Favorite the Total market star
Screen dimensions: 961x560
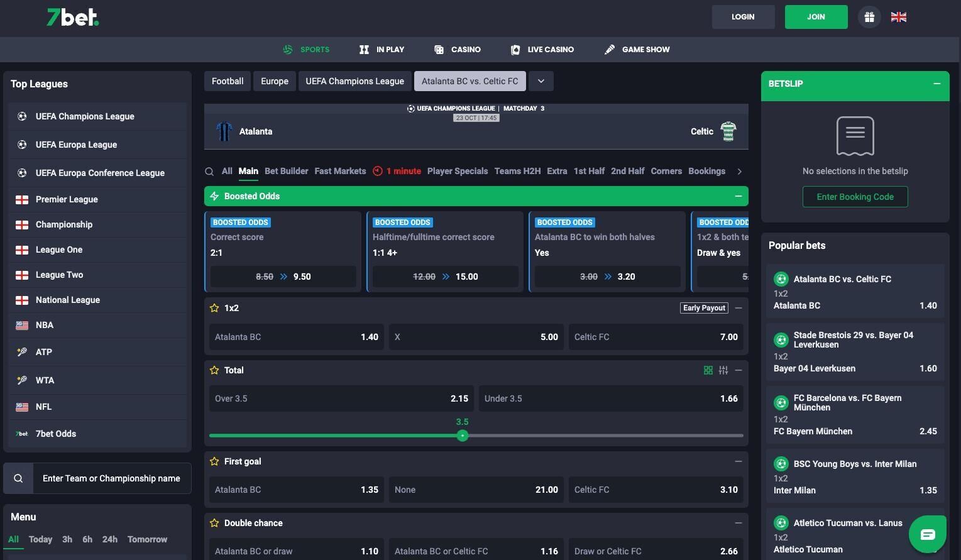point(214,370)
